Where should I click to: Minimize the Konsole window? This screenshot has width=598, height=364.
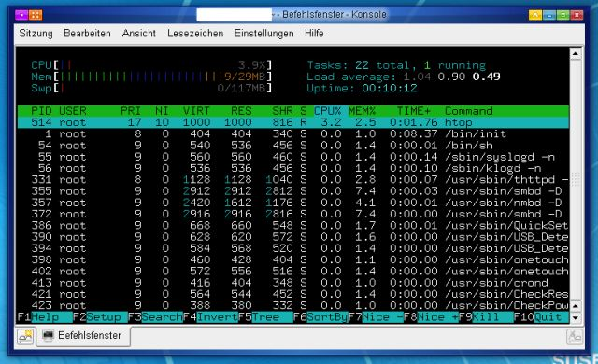pos(549,15)
